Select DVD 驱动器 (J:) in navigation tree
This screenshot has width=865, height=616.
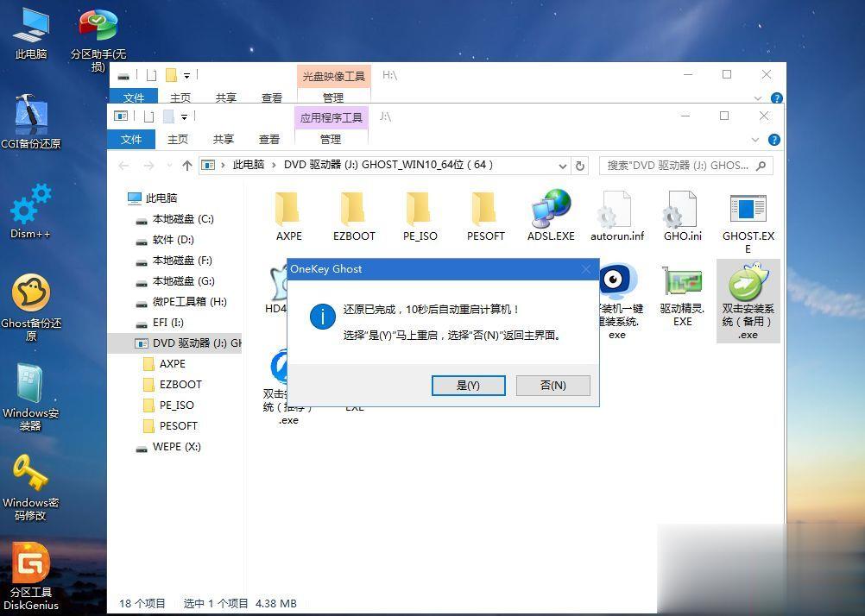[x=175, y=343]
